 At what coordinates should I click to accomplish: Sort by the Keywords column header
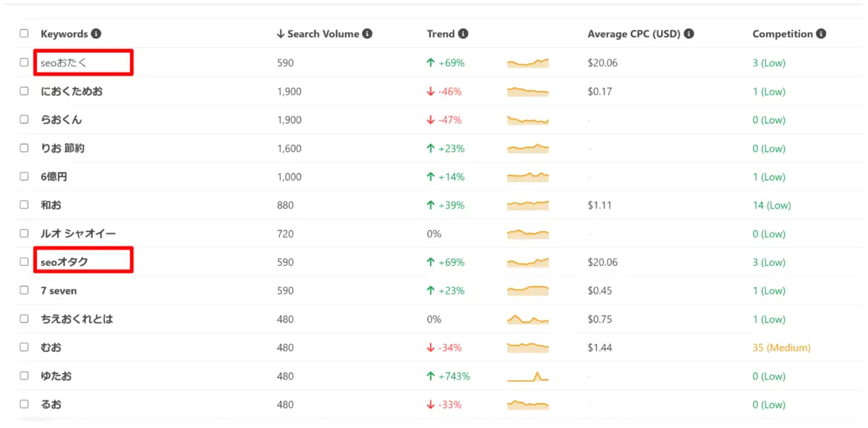[64, 34]
